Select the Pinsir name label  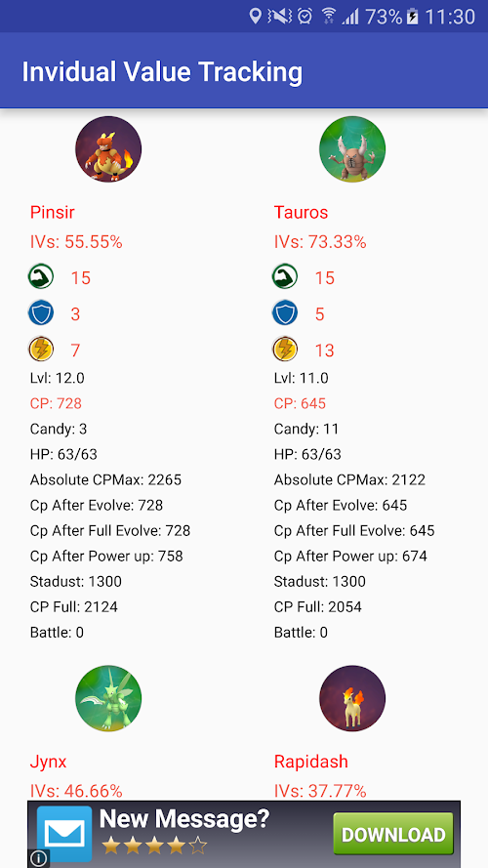point(52,213)
